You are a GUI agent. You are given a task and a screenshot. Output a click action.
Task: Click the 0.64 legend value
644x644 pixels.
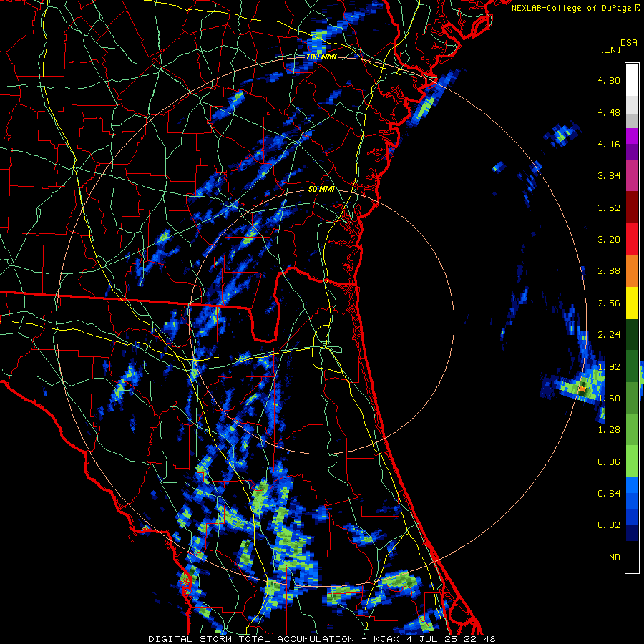(x=609, y=494)
